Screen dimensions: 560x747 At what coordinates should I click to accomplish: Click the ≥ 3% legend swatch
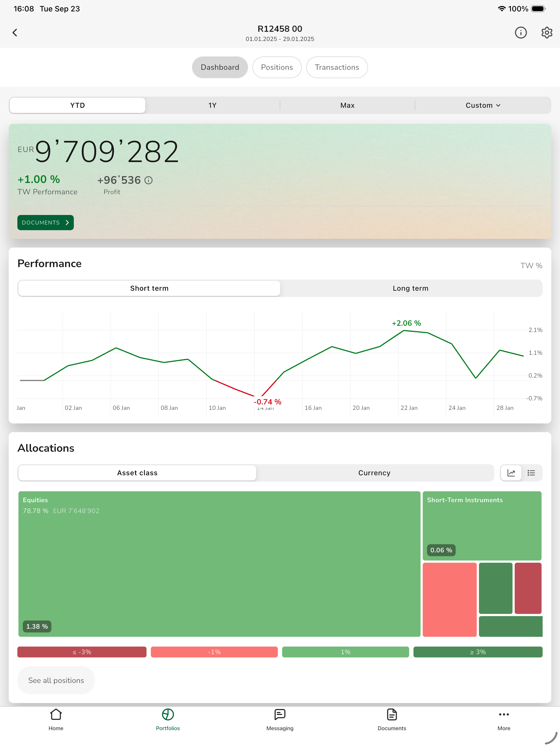point(478,652)
